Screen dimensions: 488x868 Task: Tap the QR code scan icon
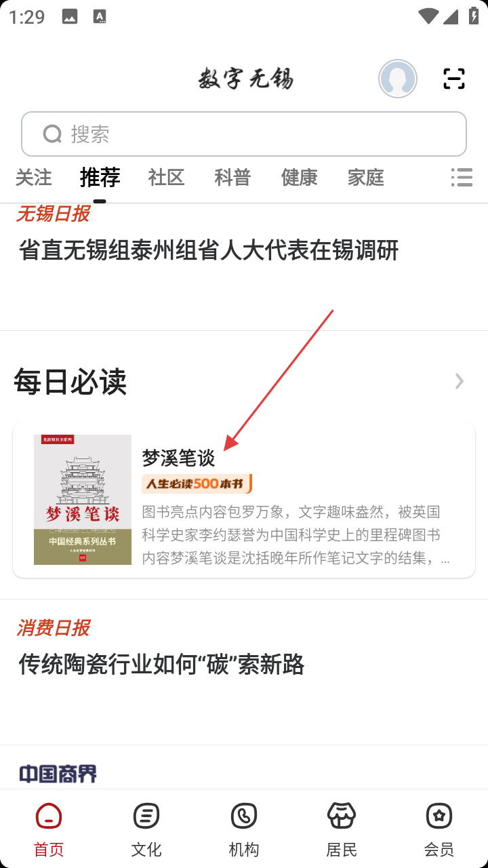pyautogui.click(x=454, y=79)
